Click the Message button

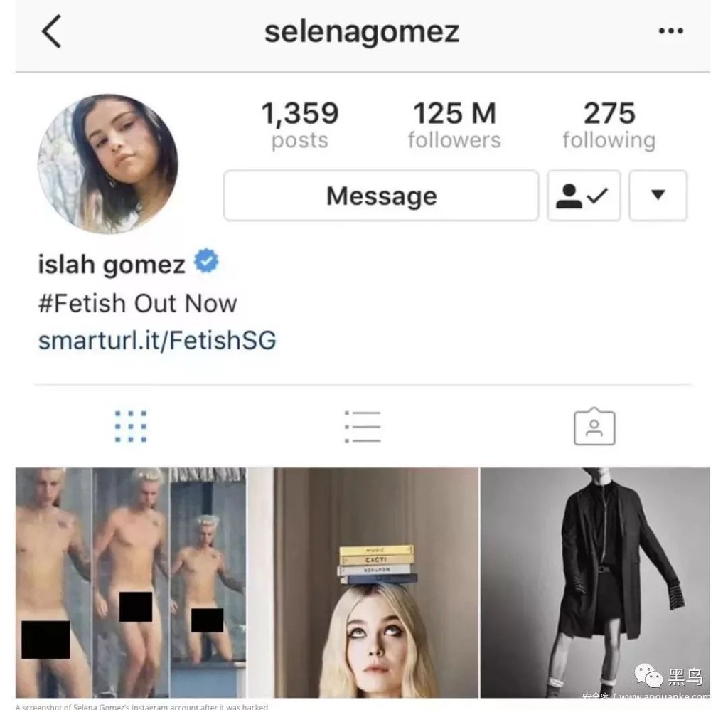point(381,196)
